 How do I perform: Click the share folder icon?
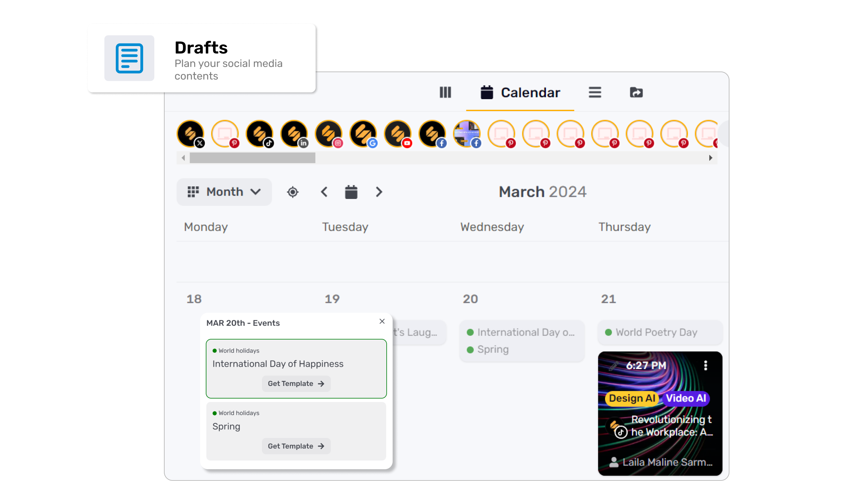click(636, 93)
